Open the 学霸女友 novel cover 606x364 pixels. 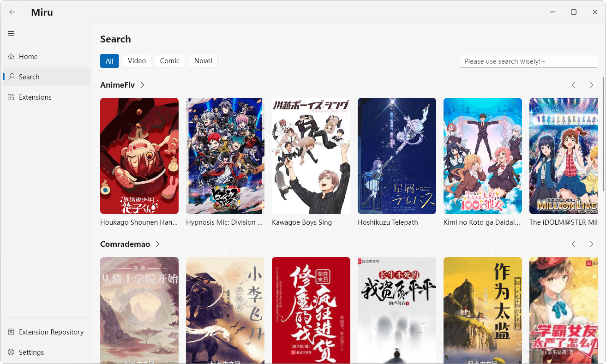point(564,310)
